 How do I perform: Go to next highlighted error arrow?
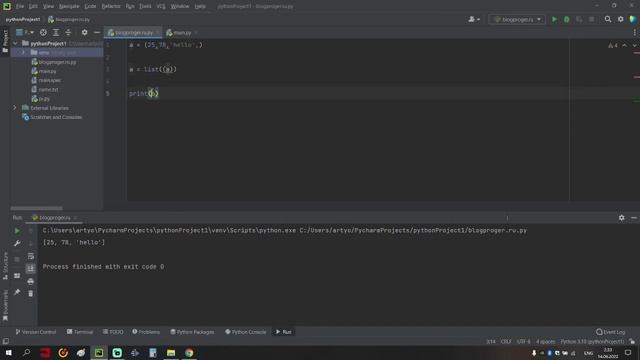pos(634,45)
